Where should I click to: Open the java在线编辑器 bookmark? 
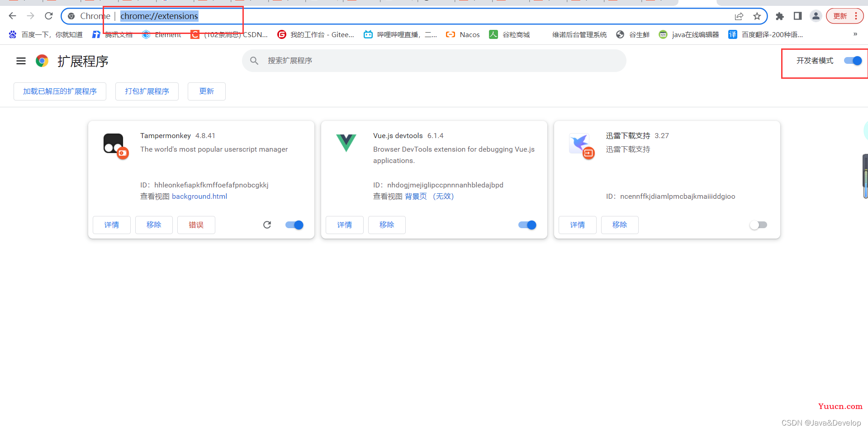click(689, 34)
